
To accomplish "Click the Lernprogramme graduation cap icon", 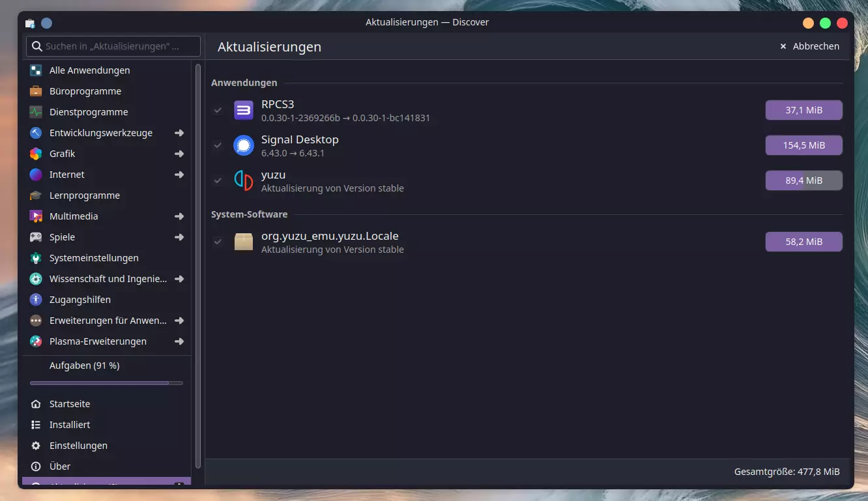I will (x=36, y=195).
